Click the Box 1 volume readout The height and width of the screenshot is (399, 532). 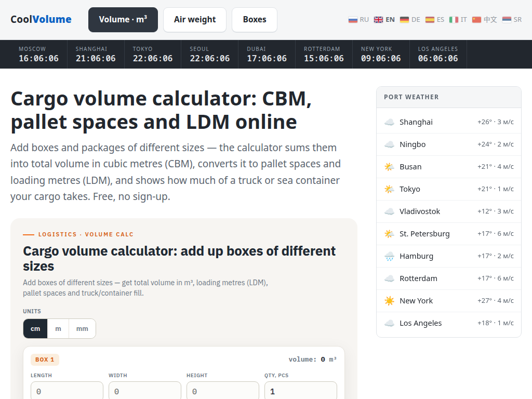pos(312,360)
